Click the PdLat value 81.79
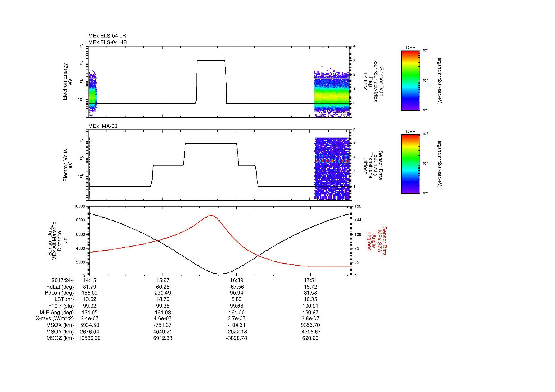 click(90, 287)
